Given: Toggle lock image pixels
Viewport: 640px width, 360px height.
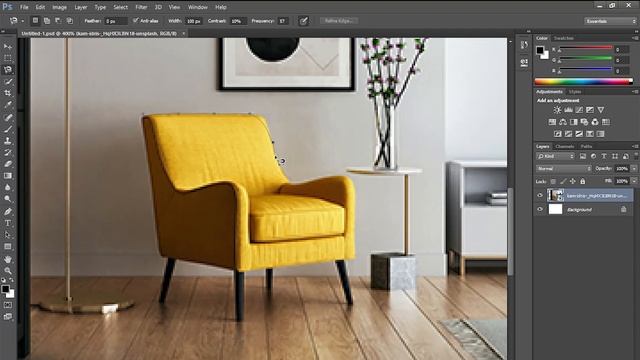Looking at the screenshot, I should [563, 181].
